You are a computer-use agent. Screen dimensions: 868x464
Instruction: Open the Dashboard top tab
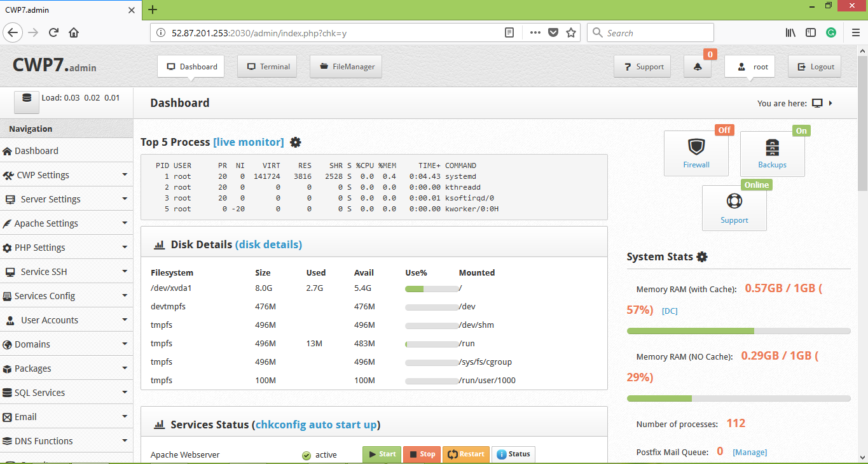(x=191, y=66)
